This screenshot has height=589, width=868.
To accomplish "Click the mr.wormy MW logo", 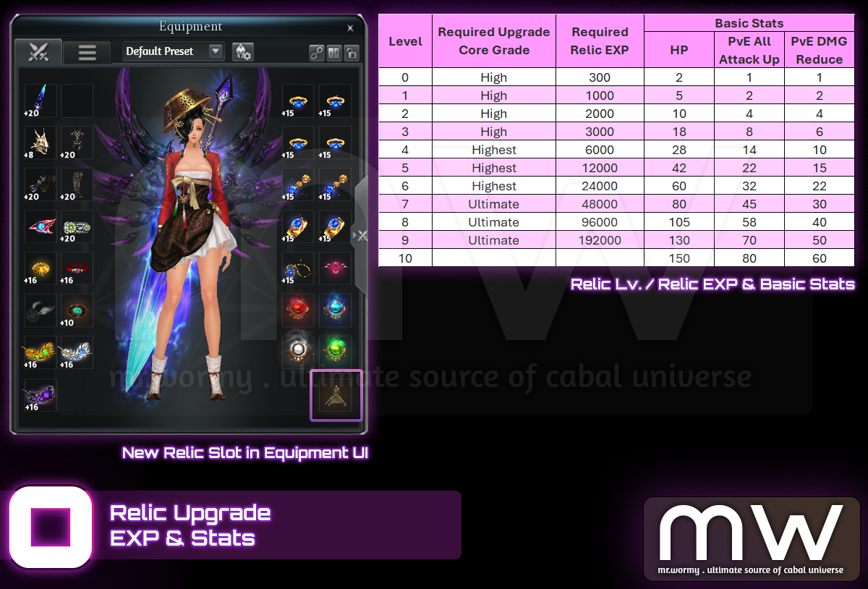I will [x=752, y=538].
